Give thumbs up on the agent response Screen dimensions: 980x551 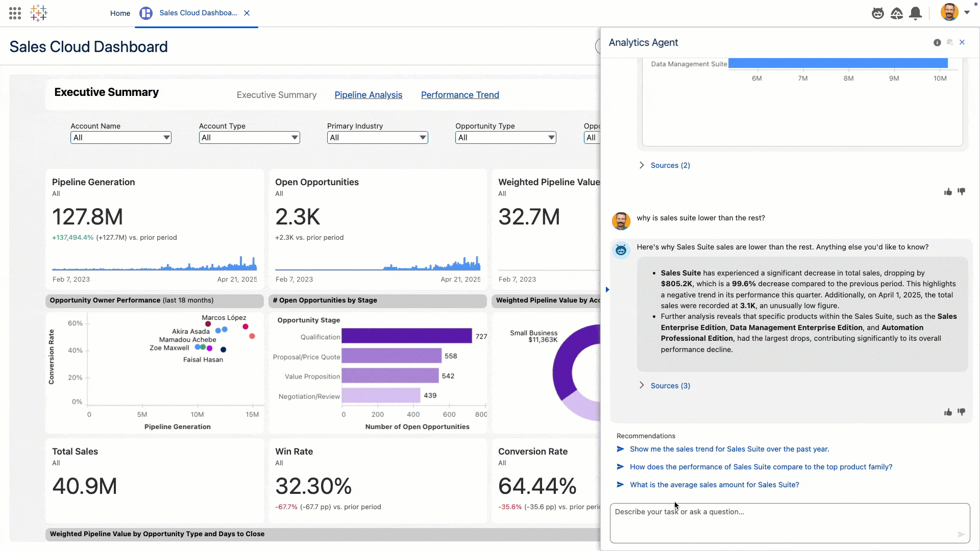point(947,412)
